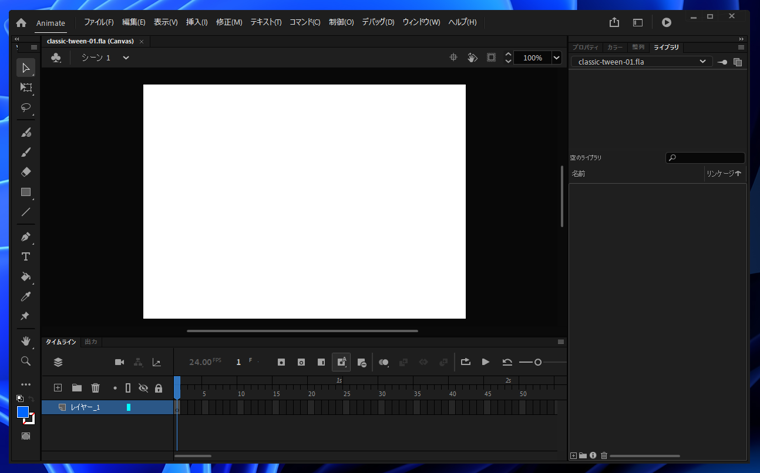Select the Eraser tool
The height and width of the screenshot is (473, 760).
(26, 172)
